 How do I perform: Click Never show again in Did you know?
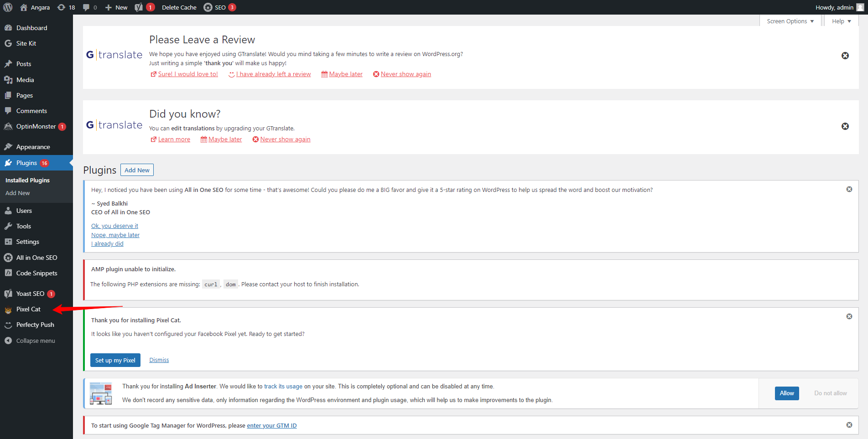point(285,139)
